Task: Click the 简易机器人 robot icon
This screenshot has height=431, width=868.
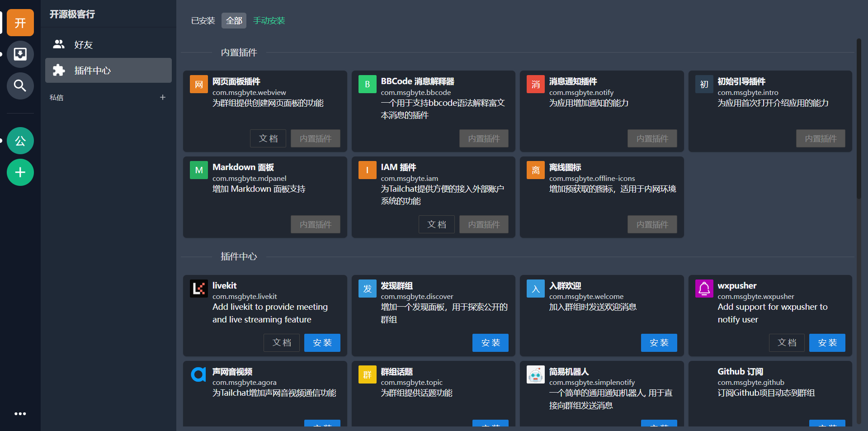Action: [x=536, y=374]
